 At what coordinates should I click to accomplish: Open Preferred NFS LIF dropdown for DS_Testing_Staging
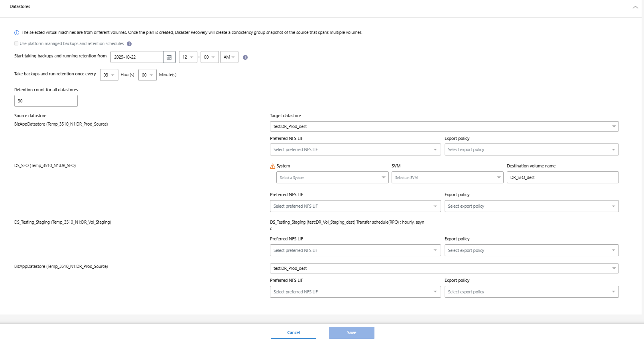click(x=355, y=250)
